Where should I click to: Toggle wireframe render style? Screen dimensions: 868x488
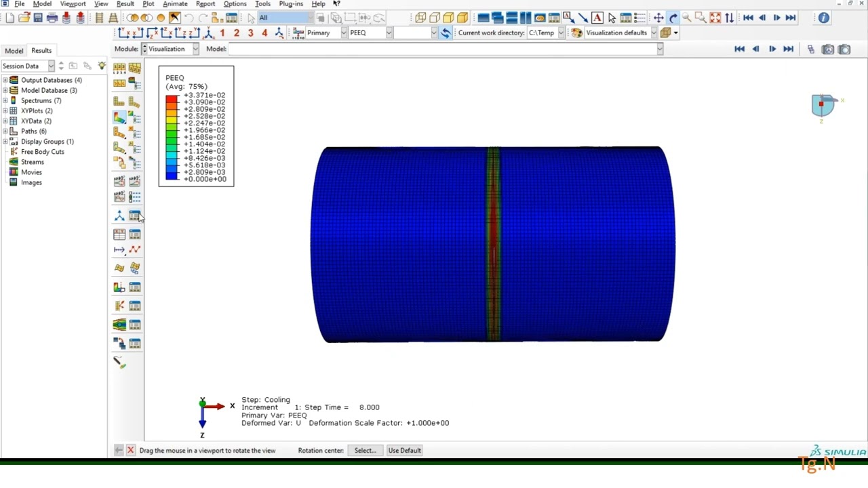(x=420, y=18)
